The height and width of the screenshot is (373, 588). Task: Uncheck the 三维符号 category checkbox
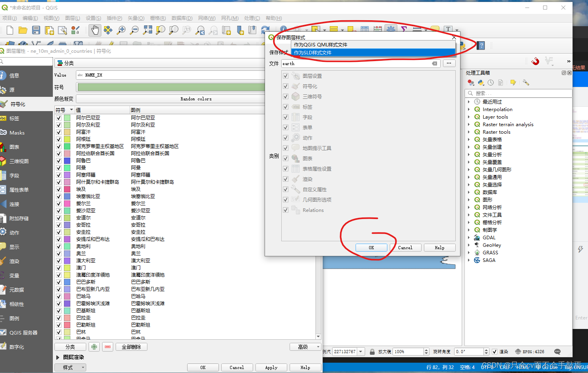click(x=285, y=96)
